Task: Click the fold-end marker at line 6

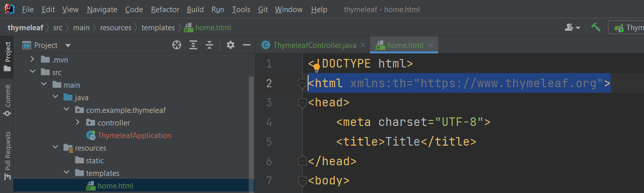Action: click(303, 161)
